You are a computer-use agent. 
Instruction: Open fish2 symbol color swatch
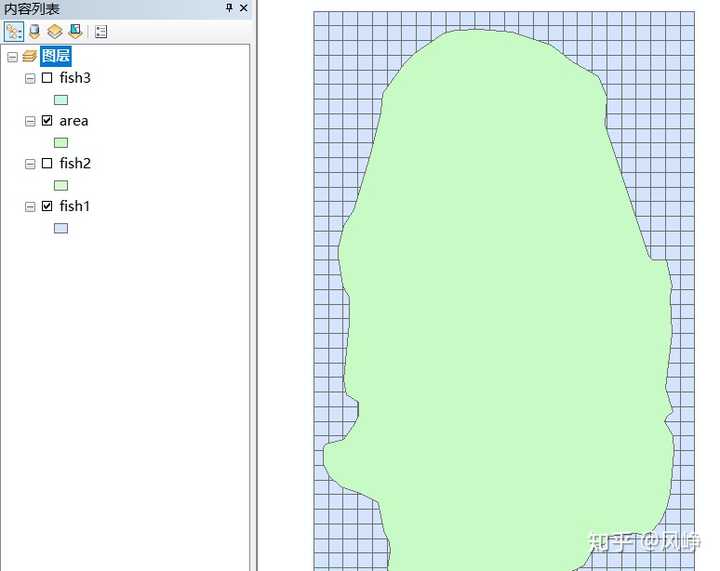61,185
